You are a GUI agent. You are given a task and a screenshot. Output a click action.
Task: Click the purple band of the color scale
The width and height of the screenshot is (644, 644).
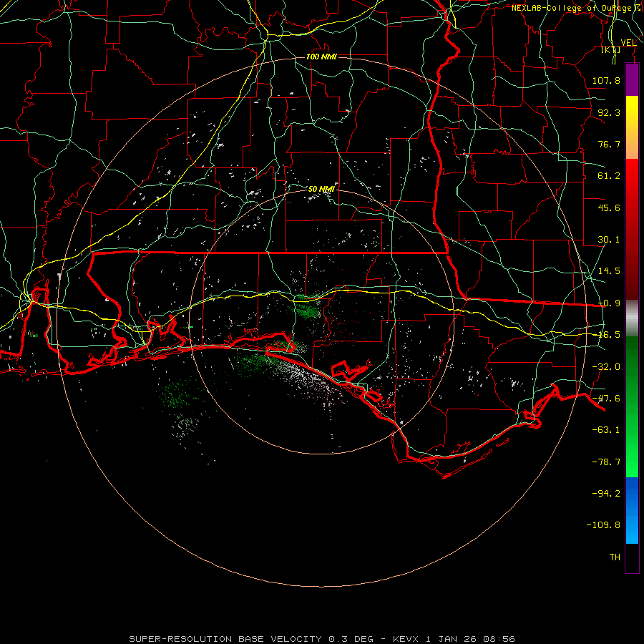(632, 79)
